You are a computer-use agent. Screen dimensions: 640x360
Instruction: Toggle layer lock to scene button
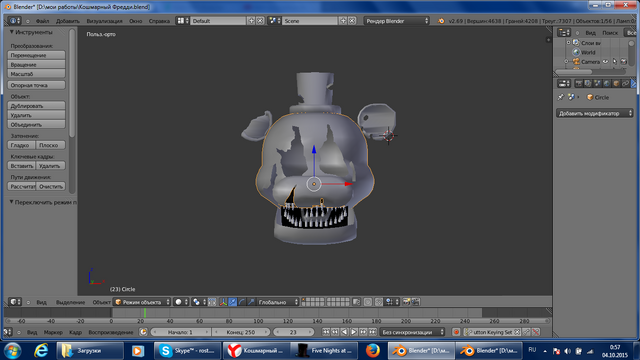[x=356, y=302]
